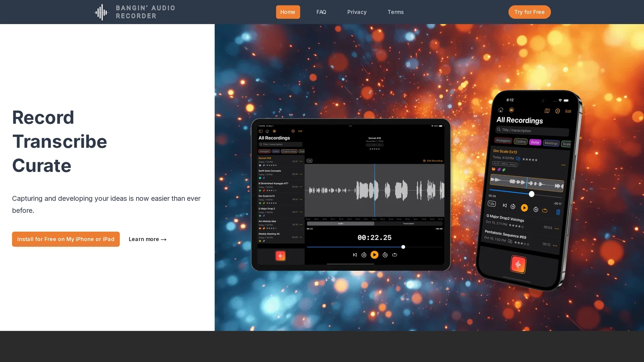The width and height of the screenshot is (644, 362).
Task: Open the ellipsis menu for Pentatonic Sequence #69
Action: pyautogui.click(x=555, y=246)
